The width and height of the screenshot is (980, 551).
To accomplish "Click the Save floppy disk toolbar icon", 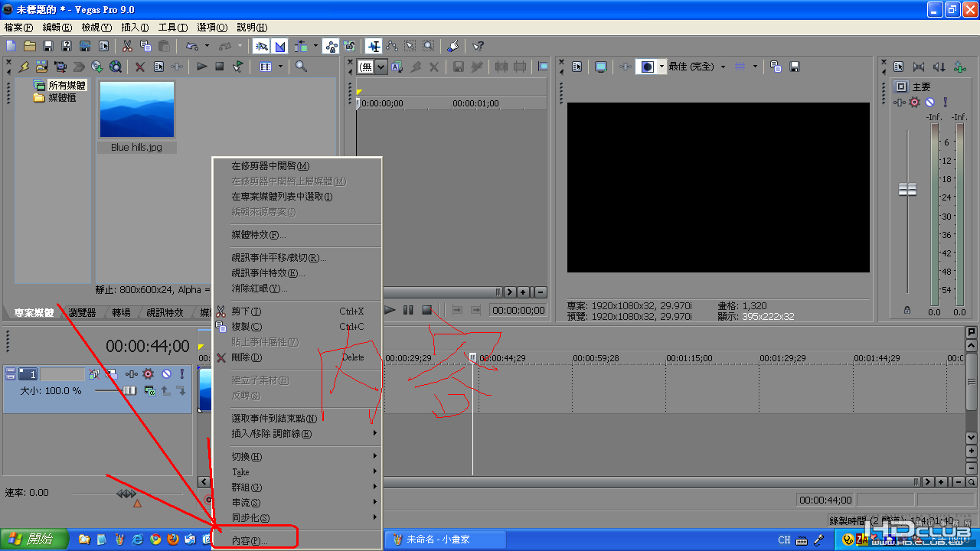I will 48,46.
